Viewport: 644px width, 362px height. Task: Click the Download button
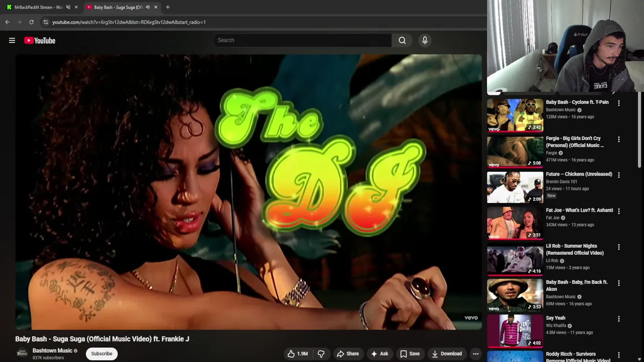tap(447, 353)
